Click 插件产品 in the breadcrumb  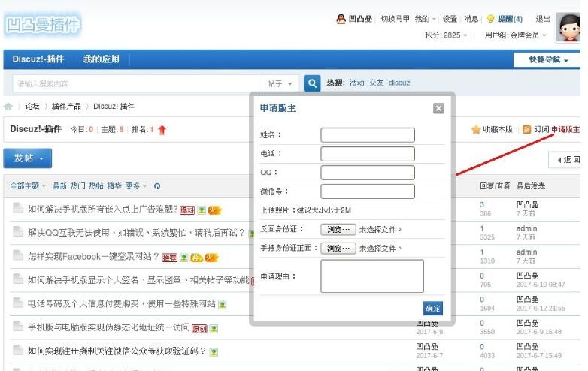pyautogui.click(x=66, y=107)
